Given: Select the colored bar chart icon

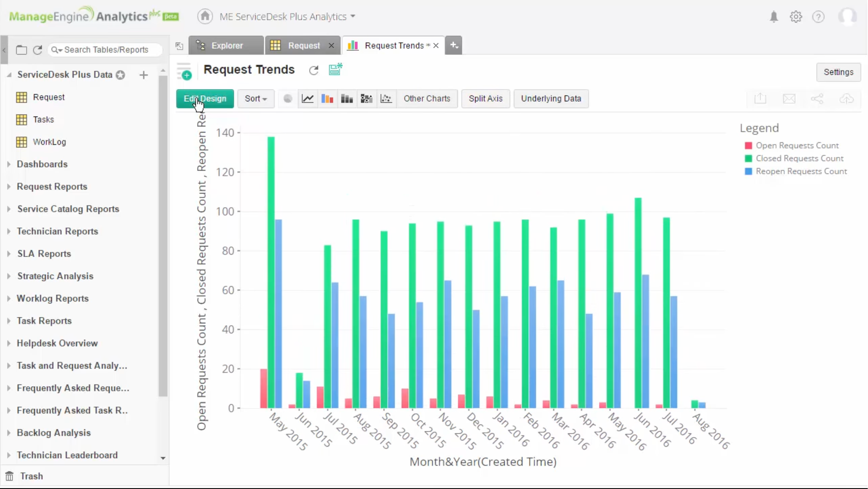Looking at the screenshot, I should [327, 99].
